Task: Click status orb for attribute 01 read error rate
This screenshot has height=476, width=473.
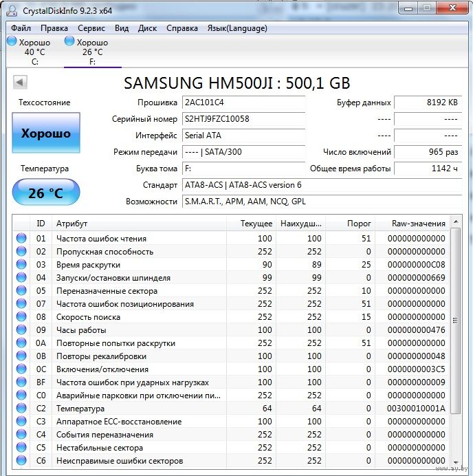Action: coord(21,238)
